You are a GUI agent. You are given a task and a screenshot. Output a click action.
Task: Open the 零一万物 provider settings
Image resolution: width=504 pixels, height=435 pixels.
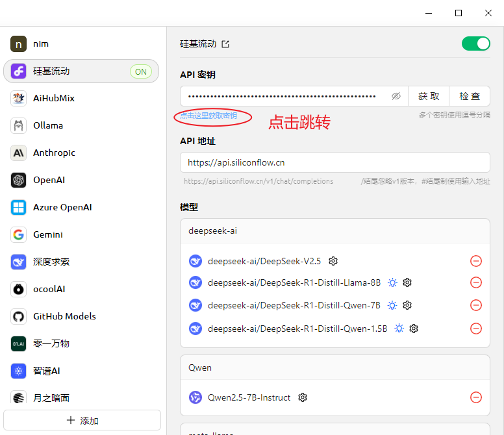click(x=81, y=343)
